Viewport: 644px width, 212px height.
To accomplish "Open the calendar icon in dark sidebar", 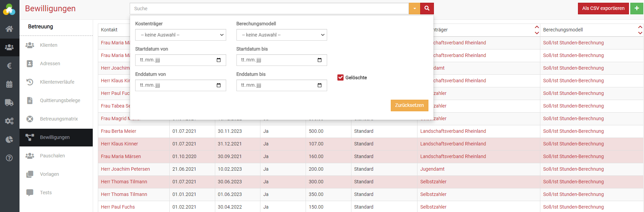I will (x=9, y=84).
